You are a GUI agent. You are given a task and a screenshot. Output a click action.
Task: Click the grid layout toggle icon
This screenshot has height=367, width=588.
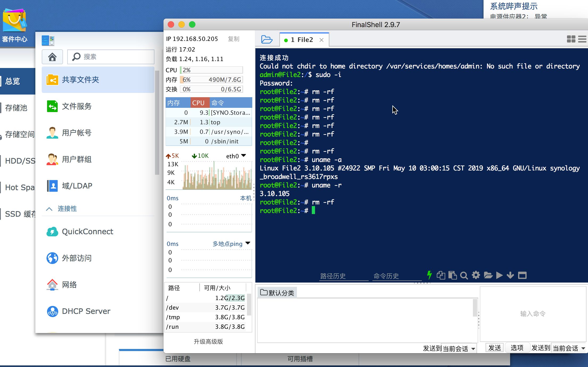571,39
